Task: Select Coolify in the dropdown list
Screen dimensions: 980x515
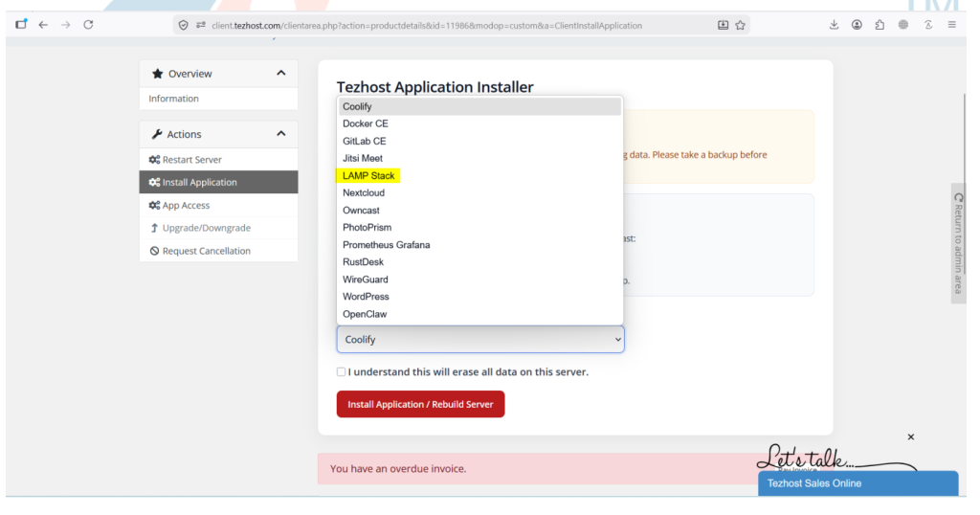Action: [x=480, y=107]
